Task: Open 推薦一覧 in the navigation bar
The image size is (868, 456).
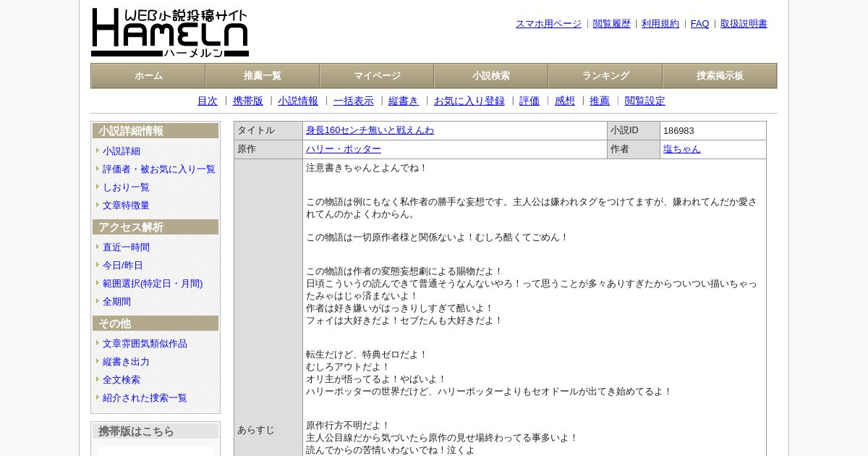Action: pos(263,76)
